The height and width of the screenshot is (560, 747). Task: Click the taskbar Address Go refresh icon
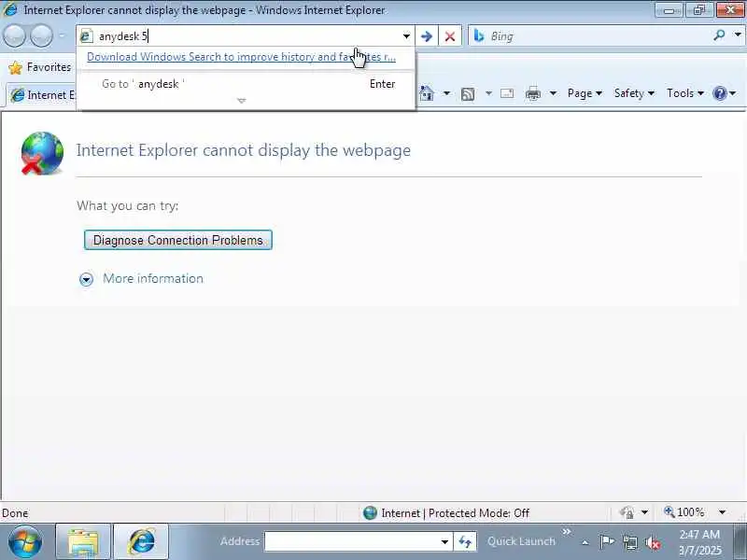pos(465,541)
